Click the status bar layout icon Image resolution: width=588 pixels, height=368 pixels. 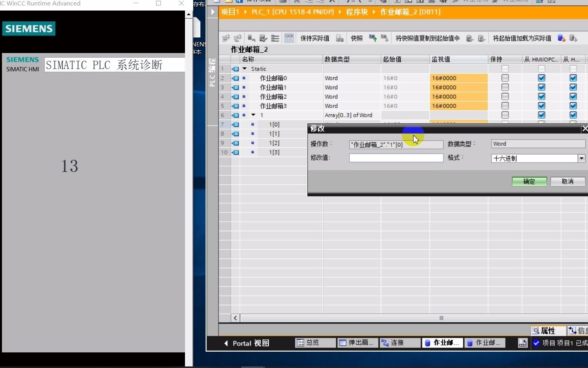[x=523, y=343]
